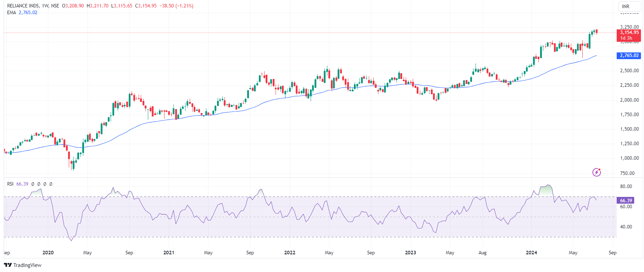Click the blue EMA value 2,765.02 in legend
Viewport: 644px width, 272px height.
point(28,12)
